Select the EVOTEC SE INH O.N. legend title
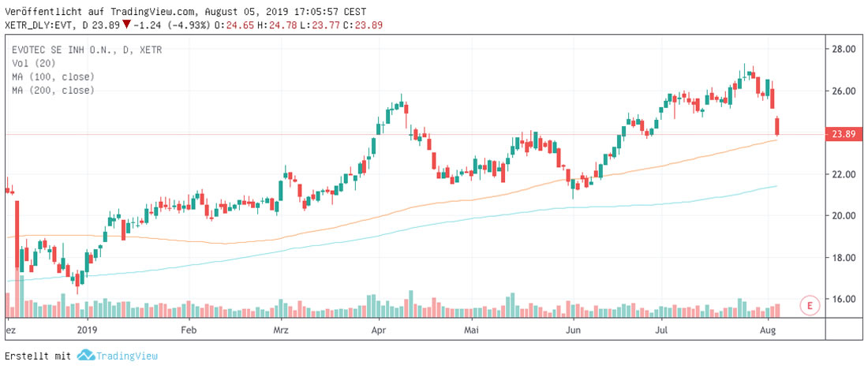 point(75,50)
